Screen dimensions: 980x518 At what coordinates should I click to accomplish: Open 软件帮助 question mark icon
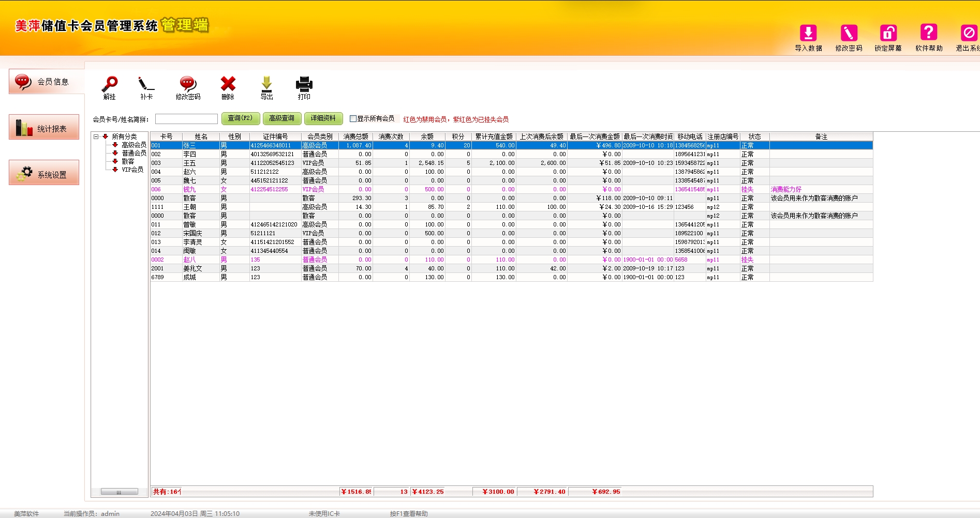tap(928, 34)
